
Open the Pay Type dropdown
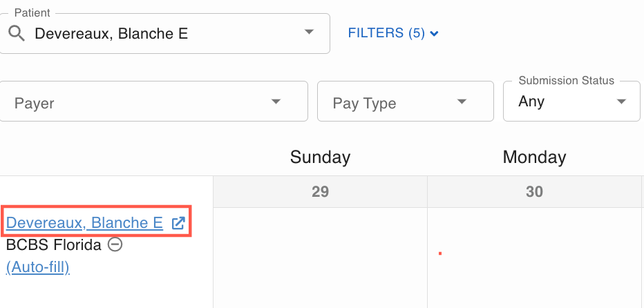click(406, 101)
